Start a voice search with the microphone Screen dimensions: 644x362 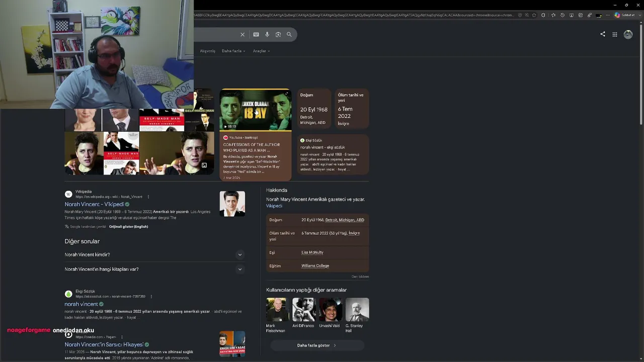point(267,35)
